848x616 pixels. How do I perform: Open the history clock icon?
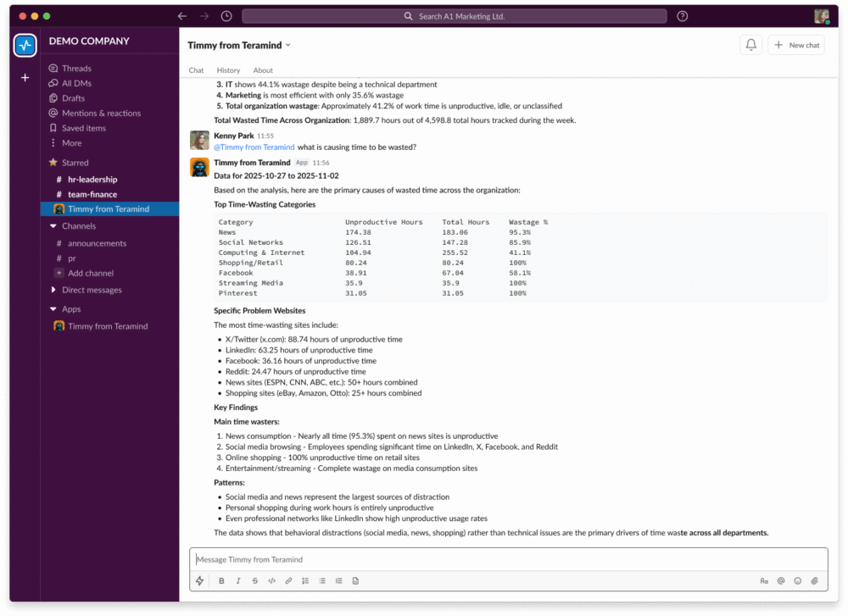[226, 16]
